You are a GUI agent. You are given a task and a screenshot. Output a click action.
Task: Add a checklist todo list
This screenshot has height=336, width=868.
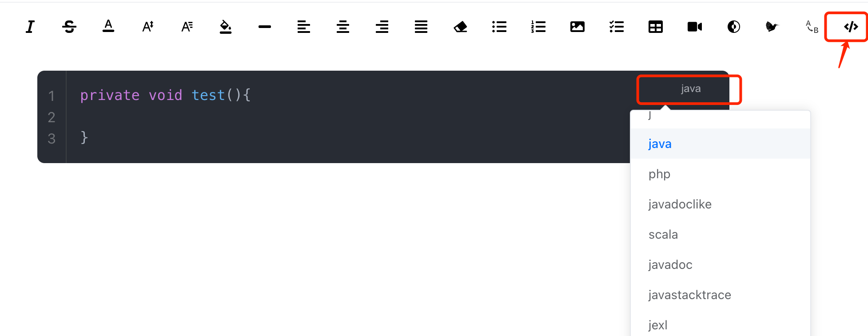[617, 27]
